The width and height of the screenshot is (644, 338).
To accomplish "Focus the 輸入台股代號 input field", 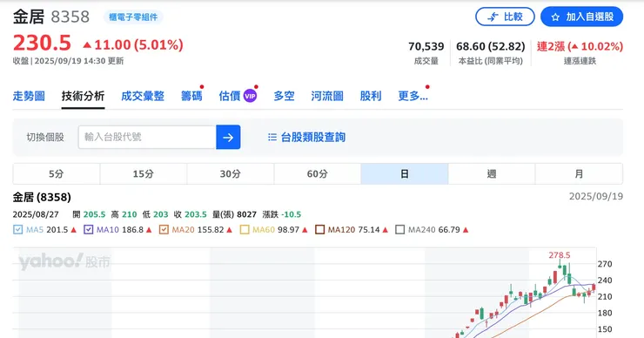I will [x=147, y=137].
